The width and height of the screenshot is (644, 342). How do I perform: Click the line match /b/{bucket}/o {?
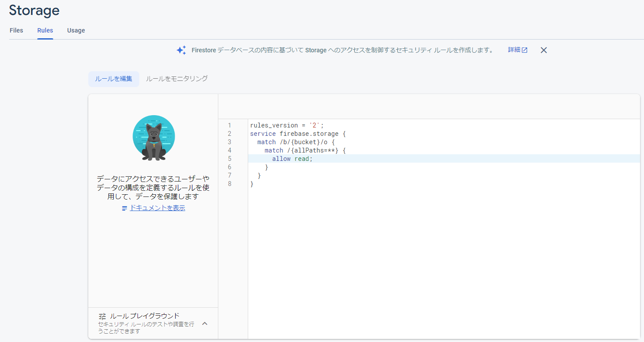(296, 142)
